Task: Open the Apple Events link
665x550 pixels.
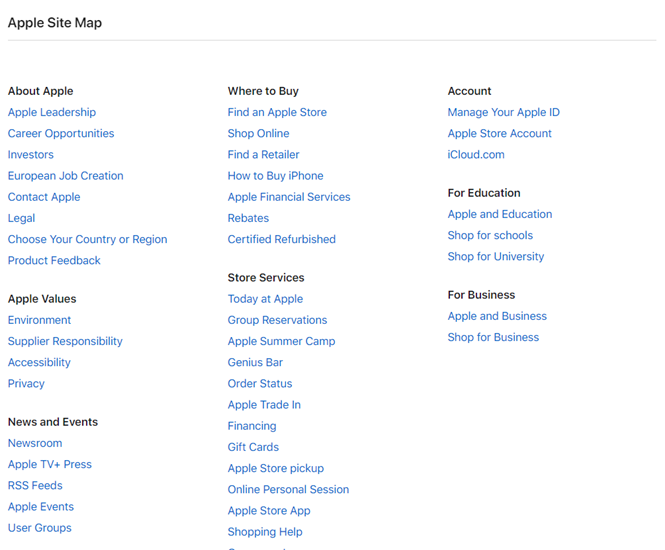Action: pyautogui.click(x=41, y=507)
